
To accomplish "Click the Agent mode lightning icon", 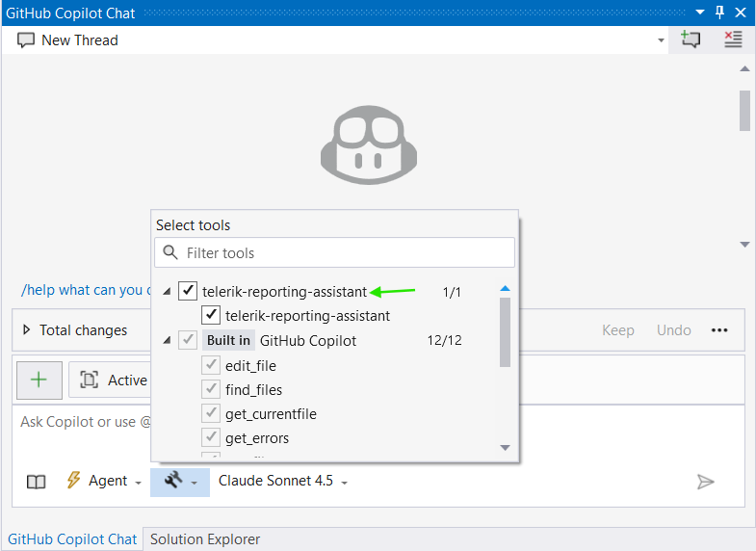I will click(73, 480).
